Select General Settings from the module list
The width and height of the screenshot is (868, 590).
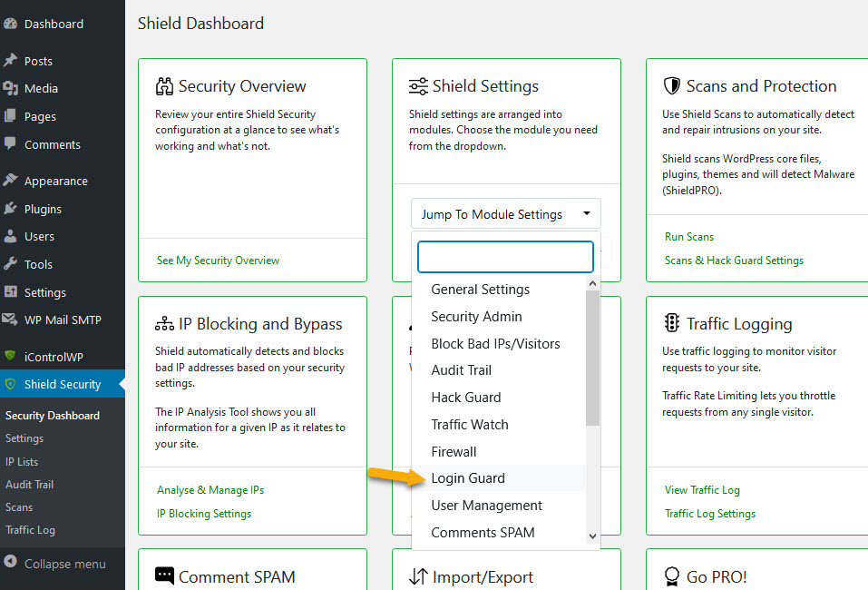[481, 290]
